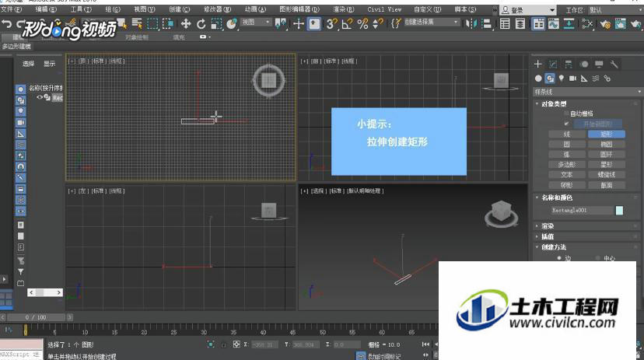Toggle 3D Snaps icon

pyautogui.click(x=331, y=24)
